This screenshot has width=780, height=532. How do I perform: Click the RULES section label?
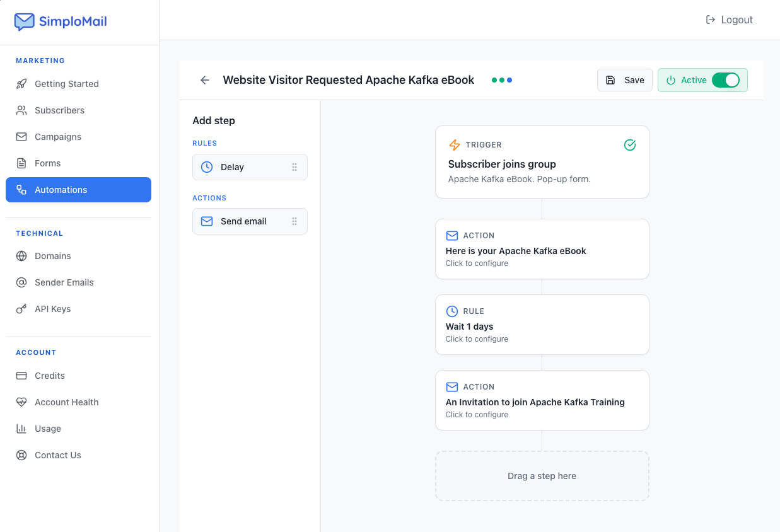[204, 143]
